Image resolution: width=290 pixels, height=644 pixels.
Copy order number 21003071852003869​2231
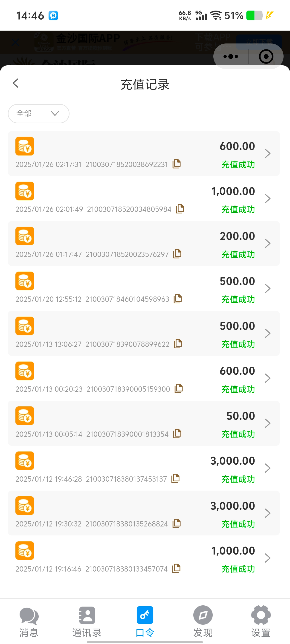(x=176, y=164)
